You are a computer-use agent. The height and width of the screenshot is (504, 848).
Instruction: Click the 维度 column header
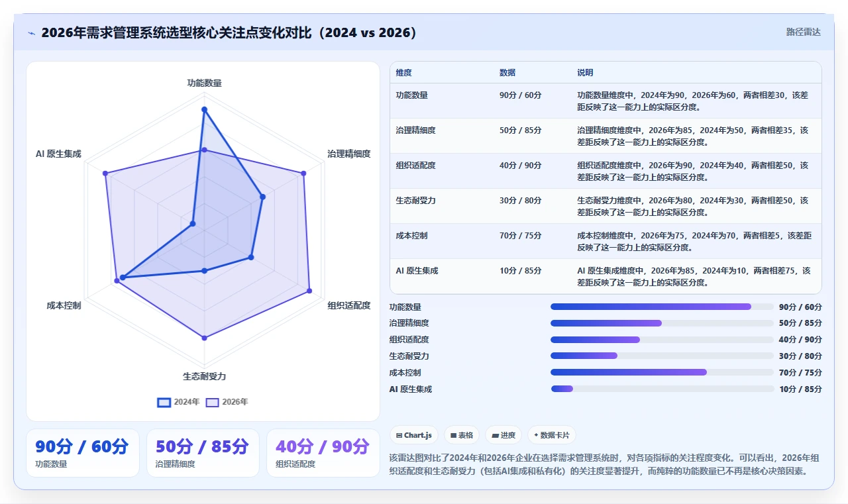403,73
